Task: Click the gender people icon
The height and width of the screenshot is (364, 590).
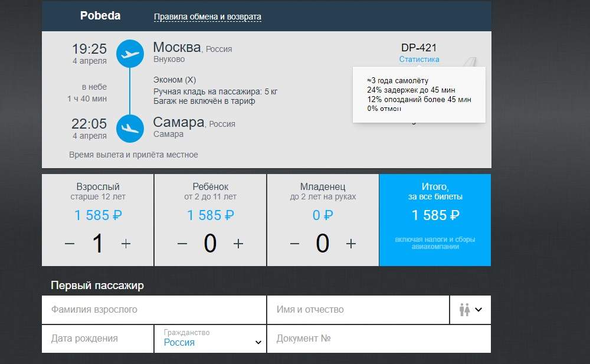Action: click(464, 310)
